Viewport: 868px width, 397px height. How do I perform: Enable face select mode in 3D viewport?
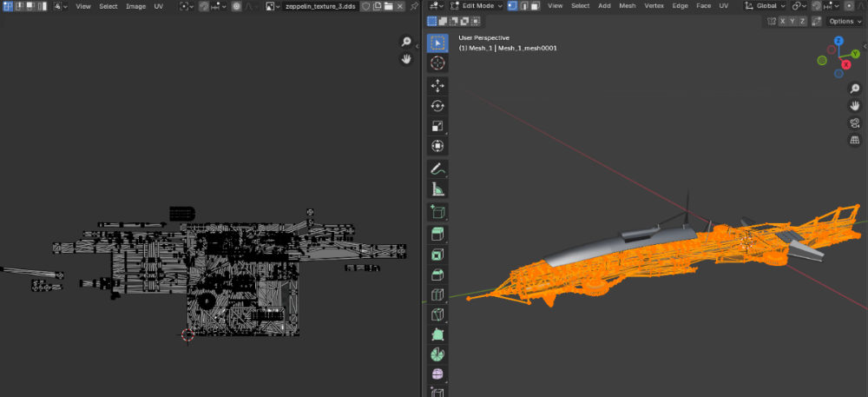[x=535, y=5]
